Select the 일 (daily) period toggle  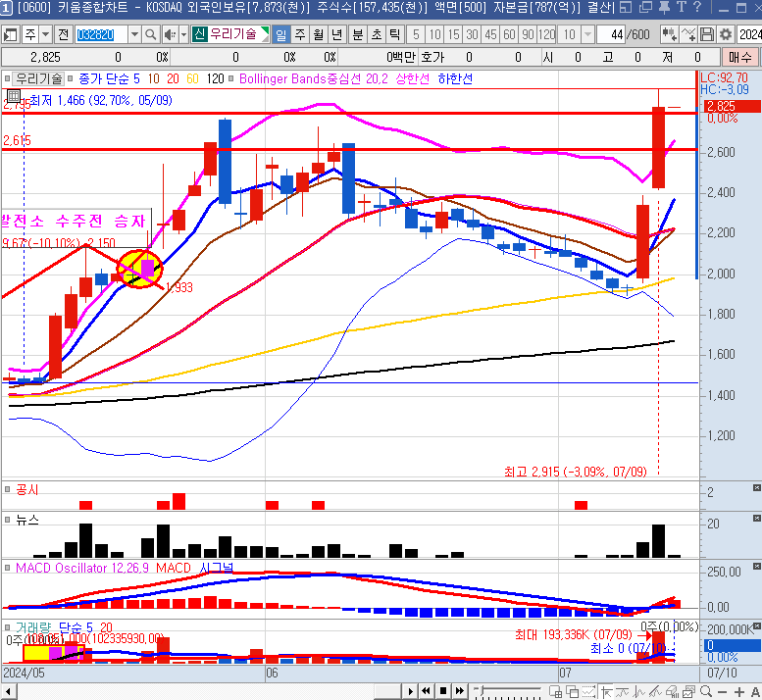click(x=281, y=34)
